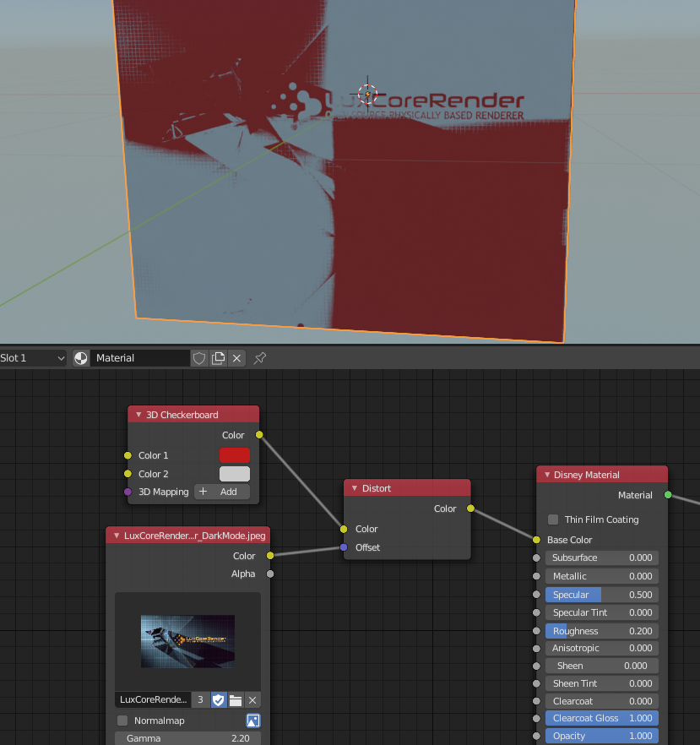
Task: Click the material sphere browse icon
Action: click(x=81, y=358)
